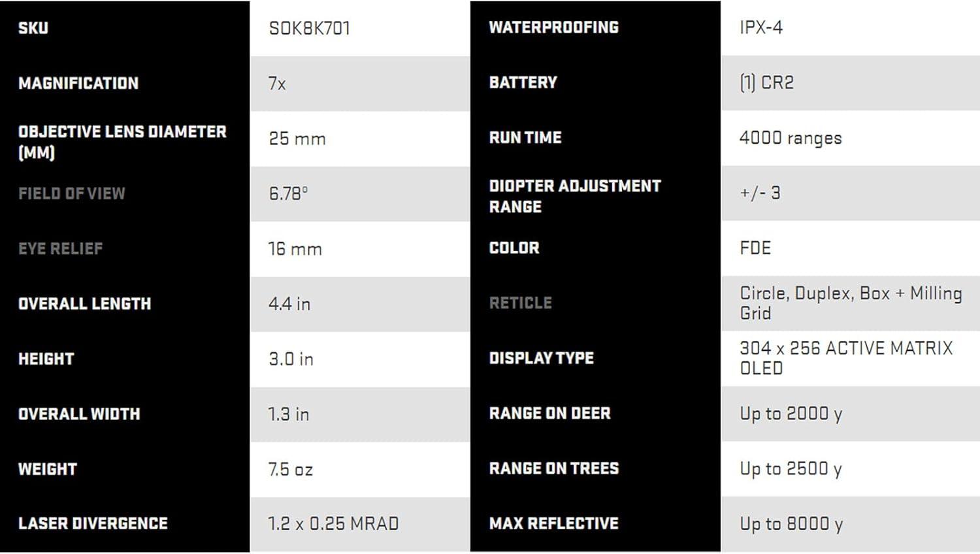Click the Up to 2500 y value
This screenshot has height=554, width=980.
point(791,468)
